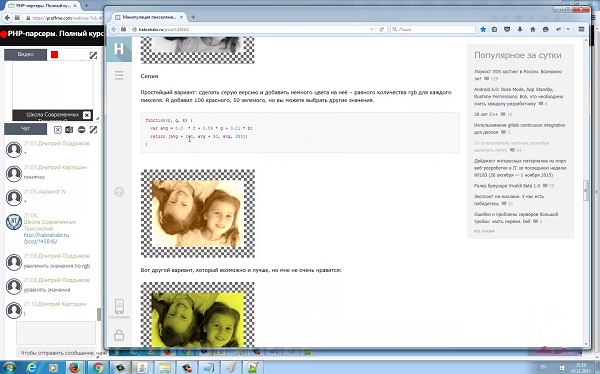Open the Android 6.0 Doze Mode article

518,96
